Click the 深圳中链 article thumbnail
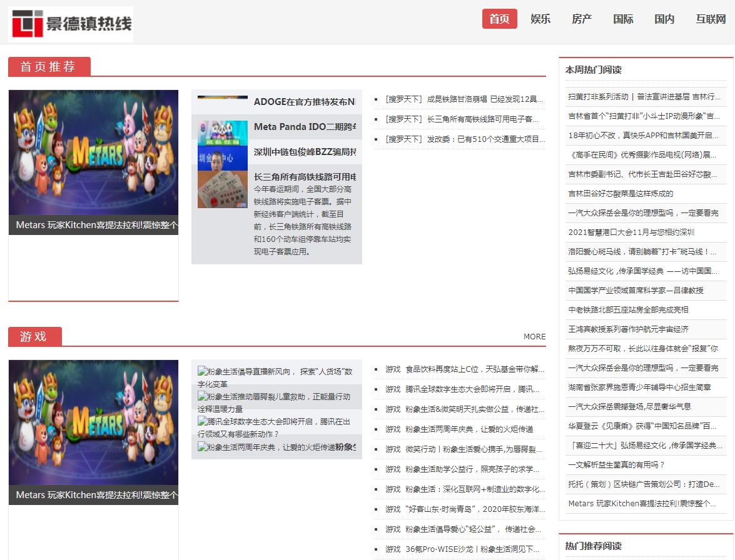735x560 pixels. [223, 158]
